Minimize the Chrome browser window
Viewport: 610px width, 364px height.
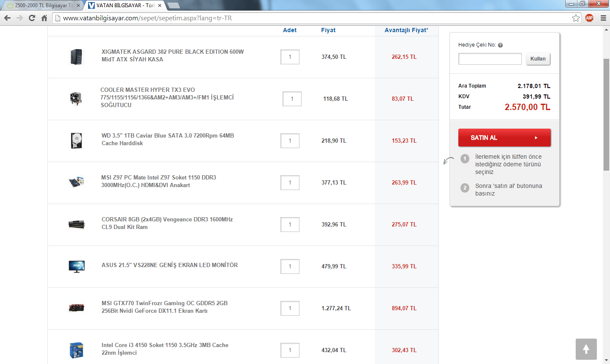pyautogui.click(x=571, y=4)
